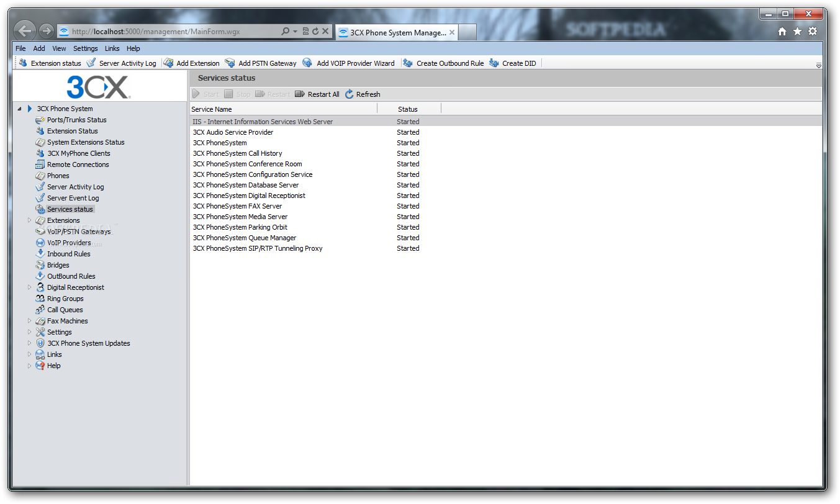
Task: Expand the Settings tree node
Action: (29, 332)
